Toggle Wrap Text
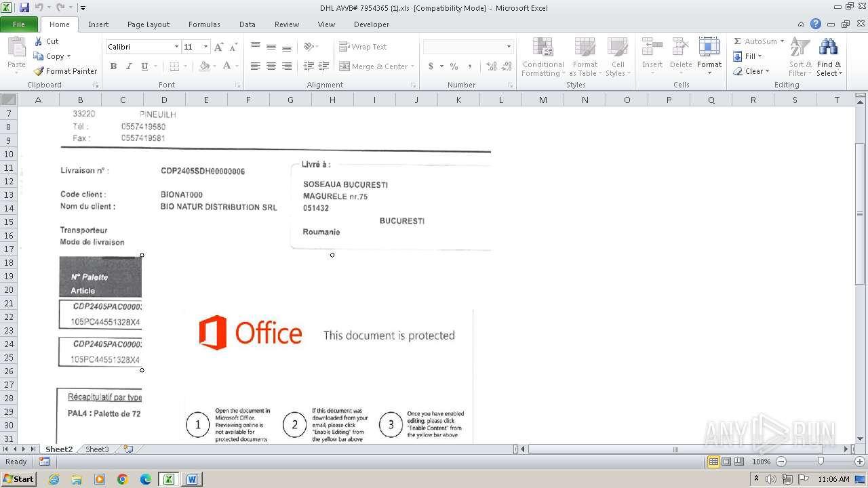The image size is (868, 488). (x=363, y=47)
